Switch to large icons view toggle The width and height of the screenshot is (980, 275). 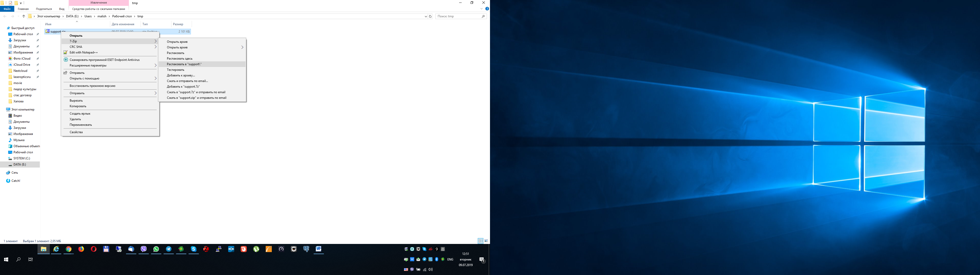pyautogui.click(x=486, y=241)
